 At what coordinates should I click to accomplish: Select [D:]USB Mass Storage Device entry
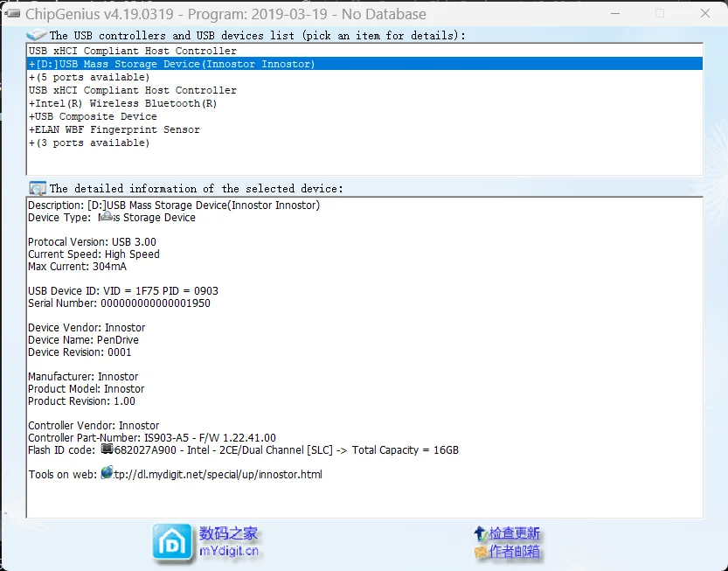click(364, 64)
